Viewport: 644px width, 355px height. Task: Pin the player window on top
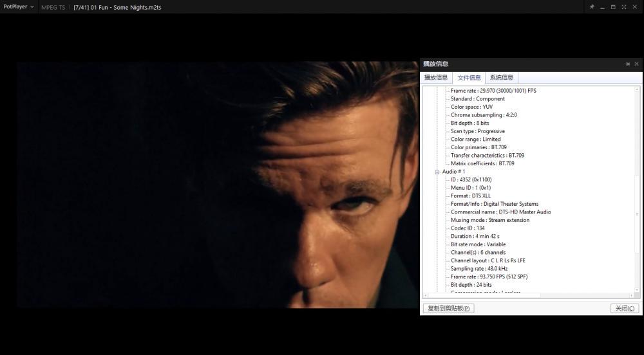coord(592,7)
